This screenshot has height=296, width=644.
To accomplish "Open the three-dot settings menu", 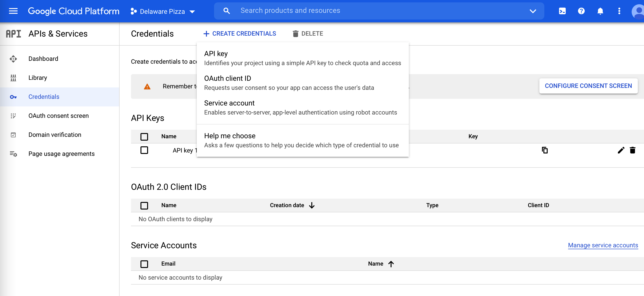I will pos(619,11).
